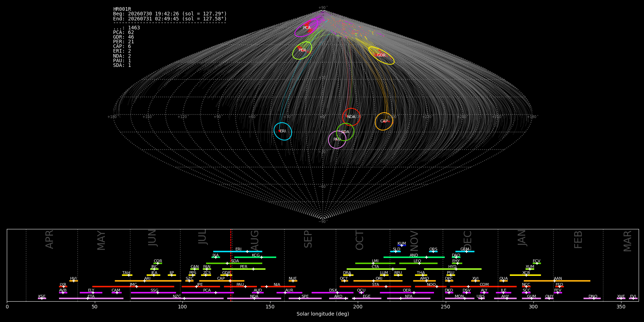
Task: Select the KUM shower bar in timeline
Action: click(x=402, y=245)
